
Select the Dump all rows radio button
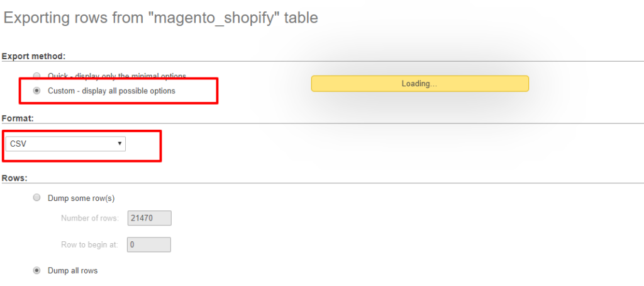36,271
